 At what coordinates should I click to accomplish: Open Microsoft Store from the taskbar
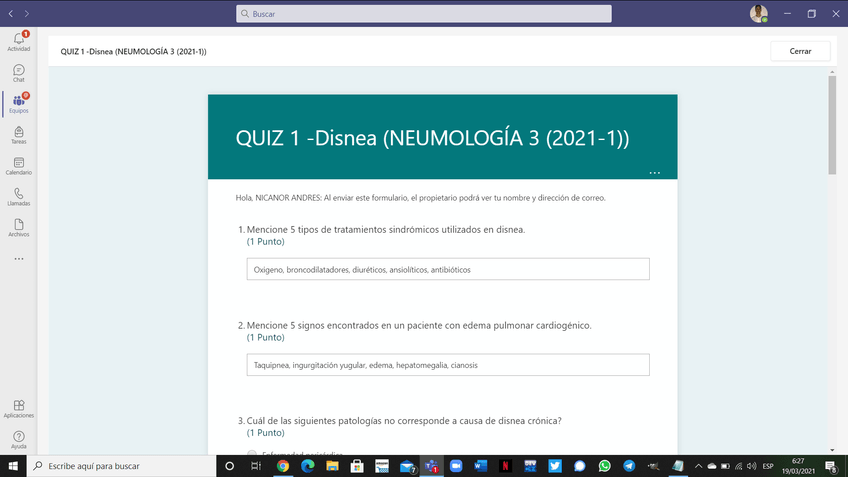[x=357, y=466]
